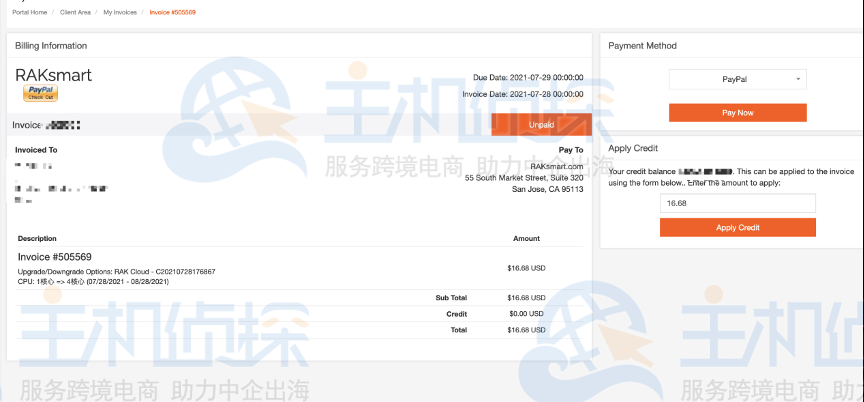Navigate to Client Area breadcrumb

(76, 12)
